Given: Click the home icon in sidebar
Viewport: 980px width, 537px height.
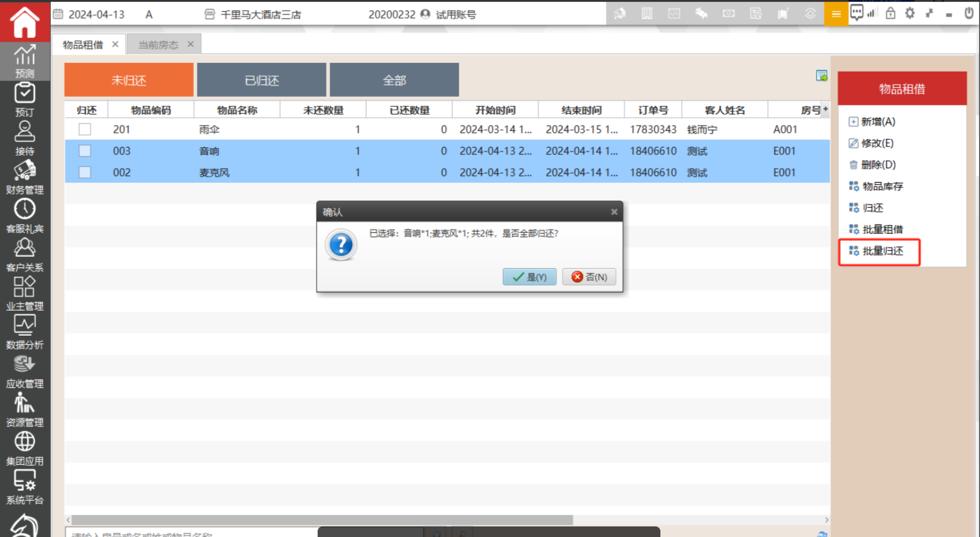Looking at the screenshot, I should coord(24,23).
